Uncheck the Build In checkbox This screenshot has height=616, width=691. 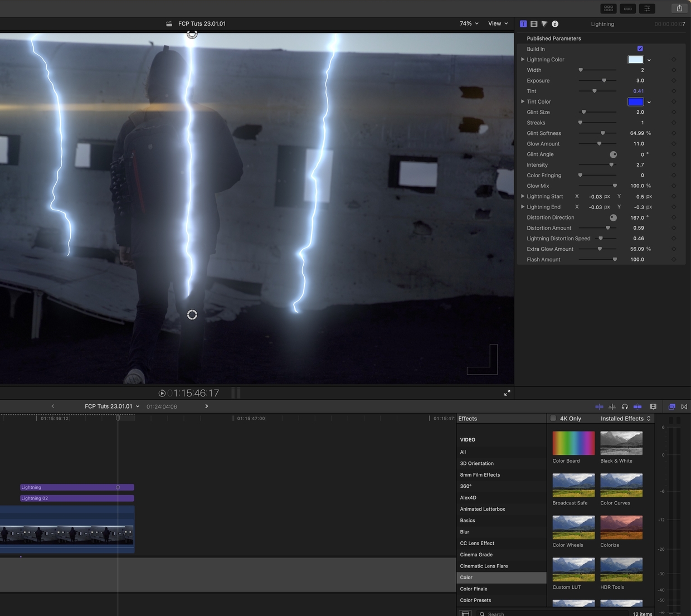point(640,48)
